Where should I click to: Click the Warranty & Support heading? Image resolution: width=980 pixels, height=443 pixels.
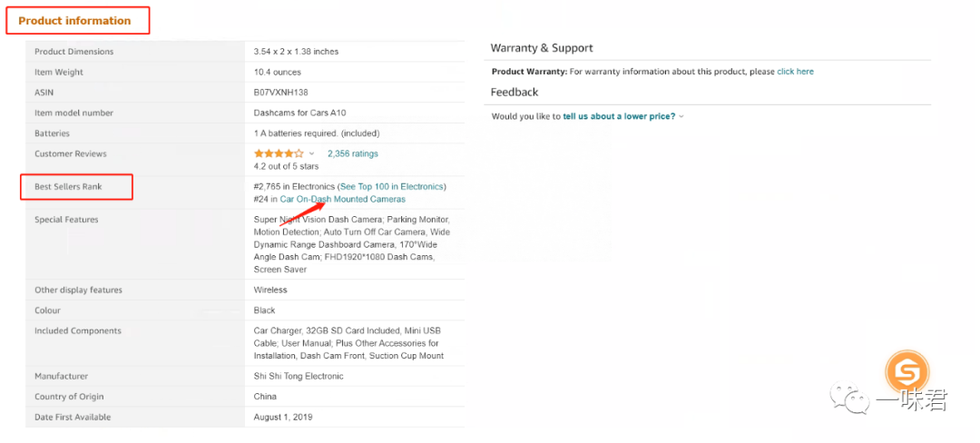point(542,47)
